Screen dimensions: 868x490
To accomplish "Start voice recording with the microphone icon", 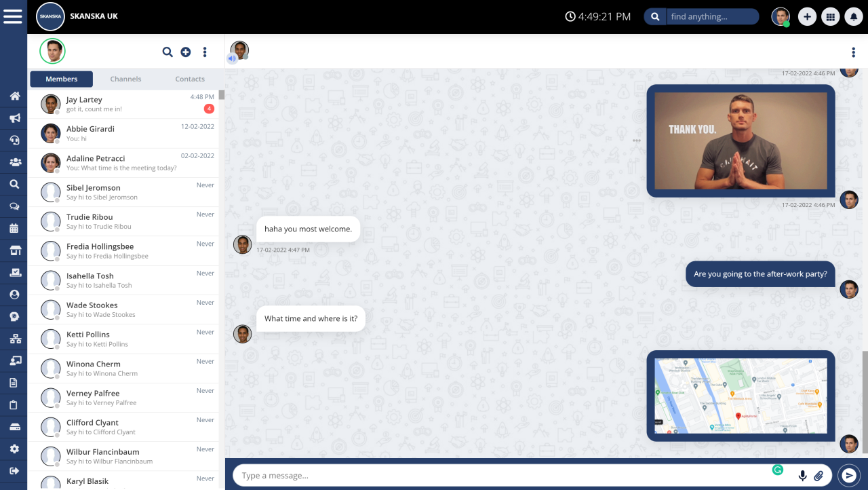I will [x=803, y=475].
